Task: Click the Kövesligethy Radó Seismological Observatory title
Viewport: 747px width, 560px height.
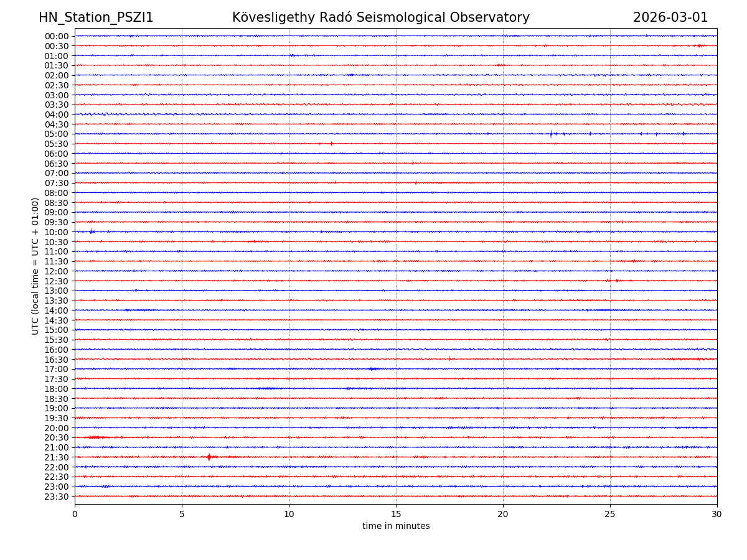Action: pos(380,18)
